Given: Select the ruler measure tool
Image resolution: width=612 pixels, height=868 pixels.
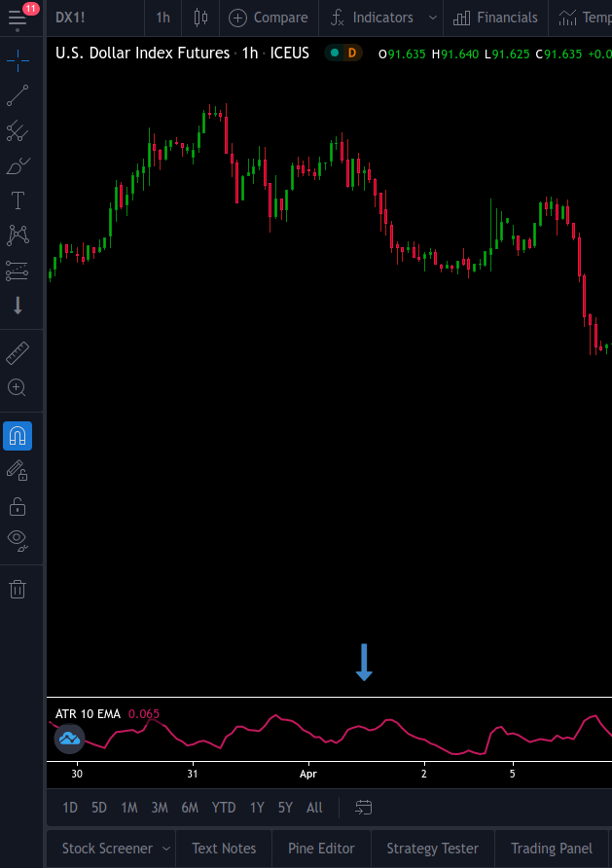Looking at the screenshot, I should (18, 353).
